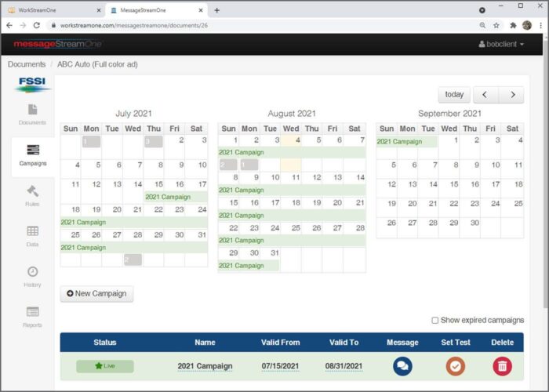The height and width of the screenshot is (392, 549).
Task: Click 2021 Campaign bar in September calendar
Action: click(x=407, y=141)
